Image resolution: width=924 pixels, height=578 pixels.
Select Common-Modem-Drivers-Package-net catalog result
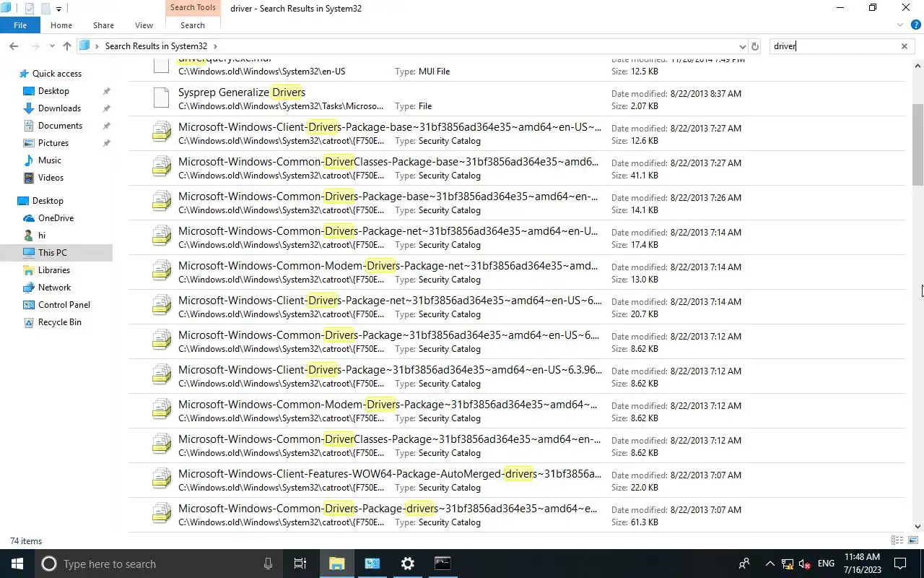(x=517, y=272)
